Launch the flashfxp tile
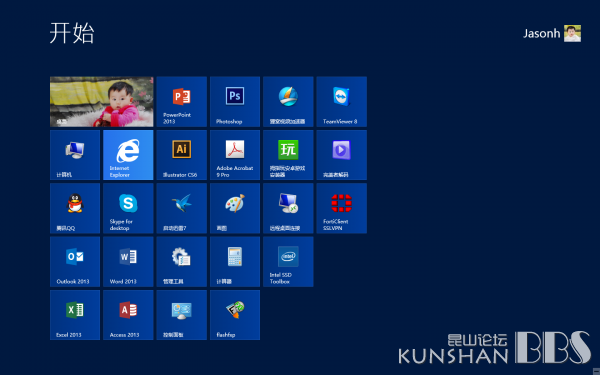The height and width of the screenshot is (375, 600). 235,315
